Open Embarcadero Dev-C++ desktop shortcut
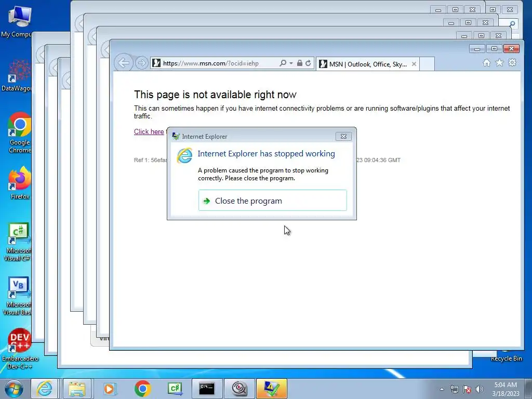The height and width of the screenshot is (399, 532). pos(20,349)
